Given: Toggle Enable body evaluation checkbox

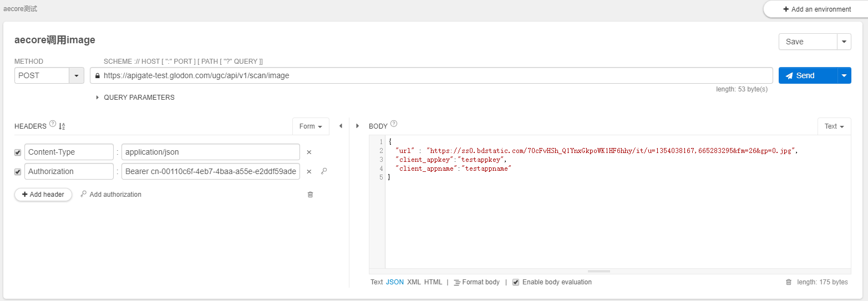Looking at the screenshot, I should pyautogui.click(x=516, y=282).
